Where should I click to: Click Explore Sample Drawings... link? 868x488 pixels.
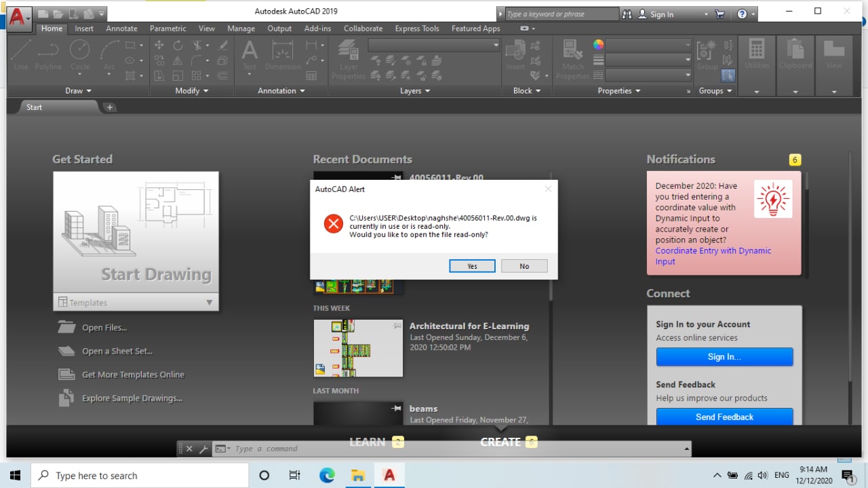[x=132, y=398]
